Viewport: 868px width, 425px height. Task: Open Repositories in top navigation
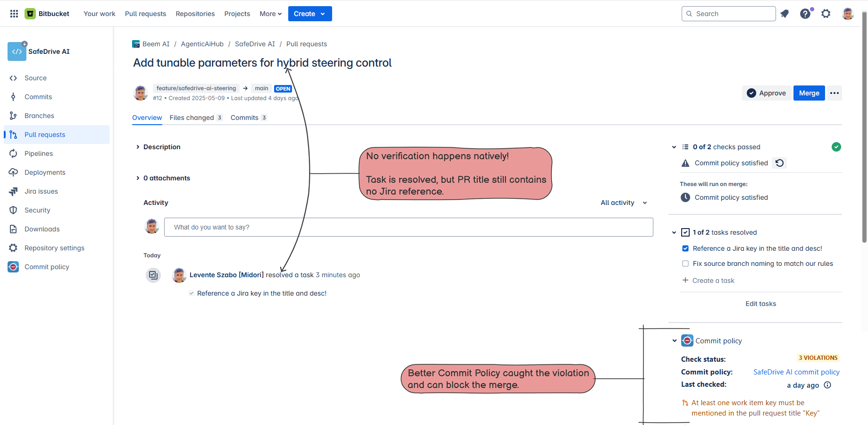click(x=195, y=14)
